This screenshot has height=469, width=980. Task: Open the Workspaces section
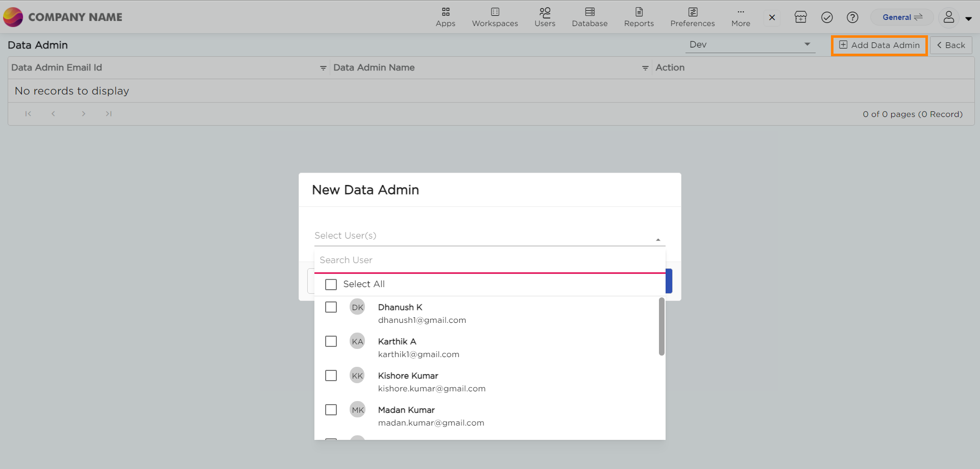(x=495, y=17)
